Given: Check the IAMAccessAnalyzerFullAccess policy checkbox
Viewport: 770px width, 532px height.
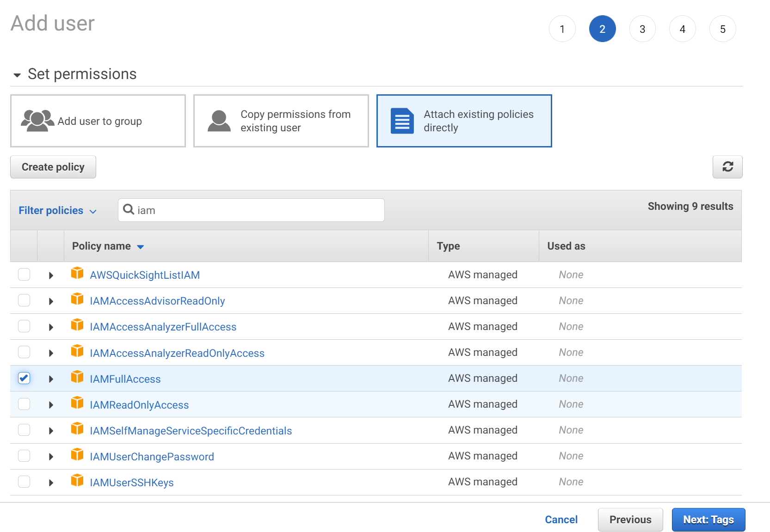Looking at the screenshot, I should point(24,326).
